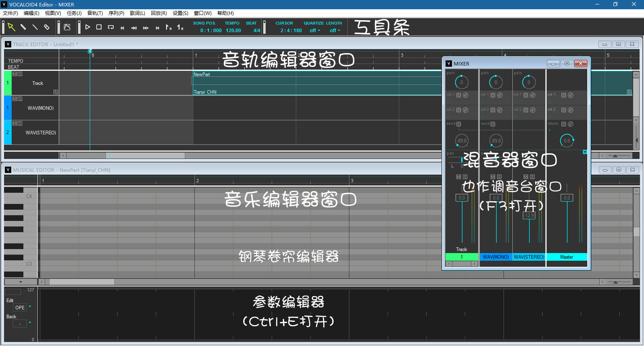
Task: Open the 歌词(L) menu
Action: pos(137,13)
